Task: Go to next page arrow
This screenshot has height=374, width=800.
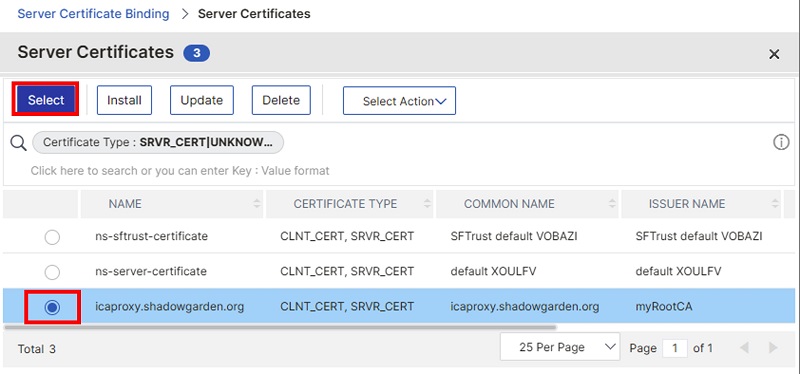Action: [773, 348]
